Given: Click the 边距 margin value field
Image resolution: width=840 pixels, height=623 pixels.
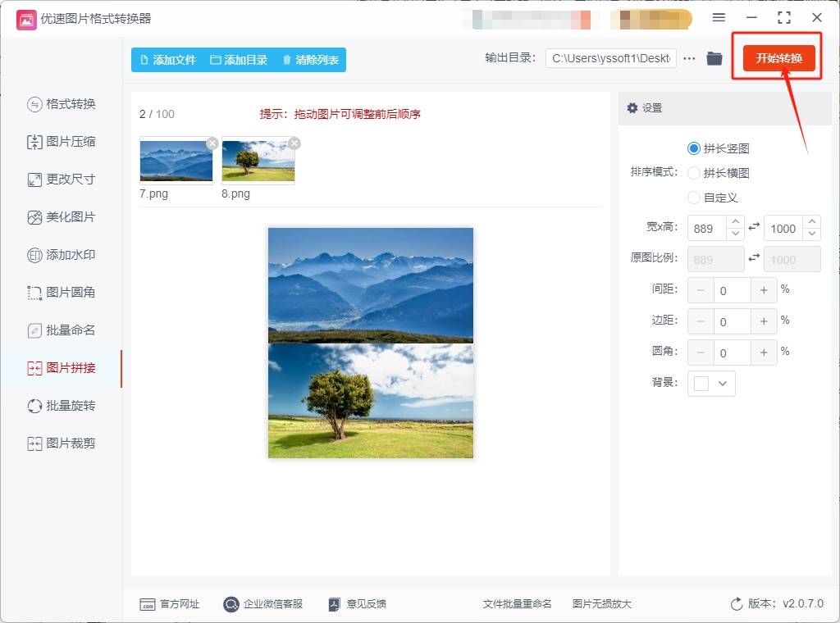Looking at the screenshot, I should click(x=733, y=321).
